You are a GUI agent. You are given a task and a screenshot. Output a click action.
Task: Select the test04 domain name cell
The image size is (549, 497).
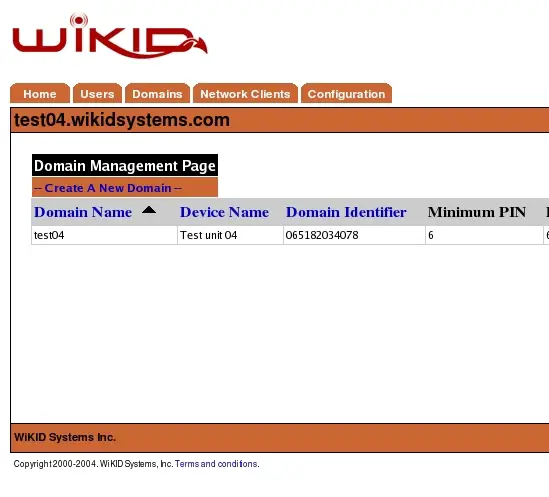coord(104,235)
